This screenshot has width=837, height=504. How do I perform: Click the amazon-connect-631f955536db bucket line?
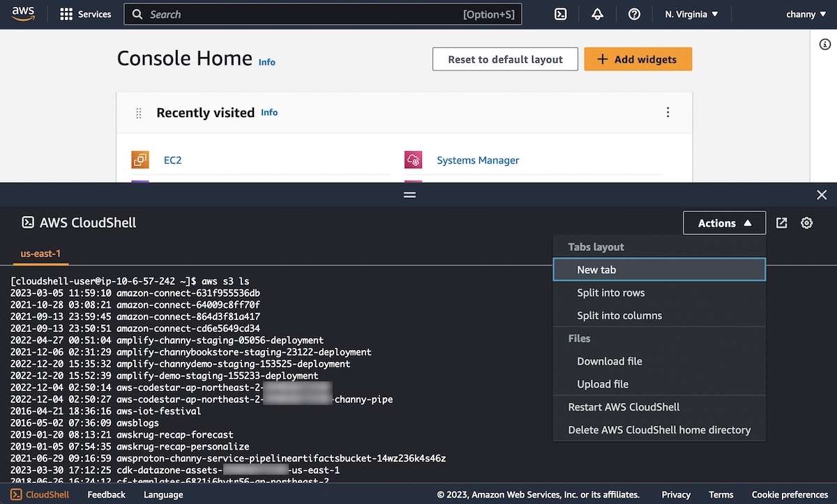point(135,293)
